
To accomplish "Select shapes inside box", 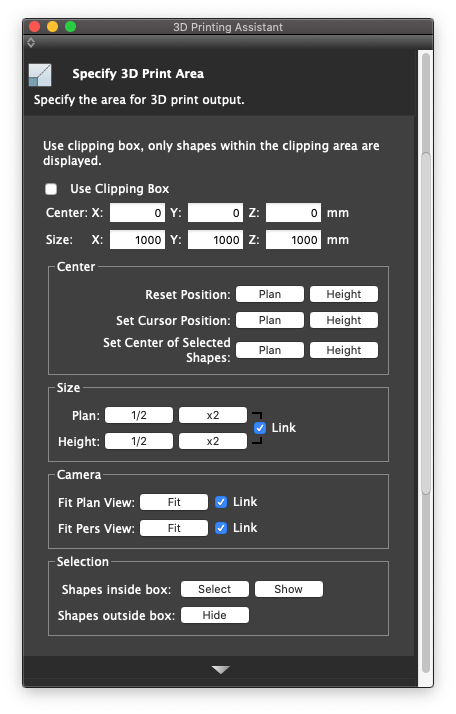I will [x=215, y=589].
